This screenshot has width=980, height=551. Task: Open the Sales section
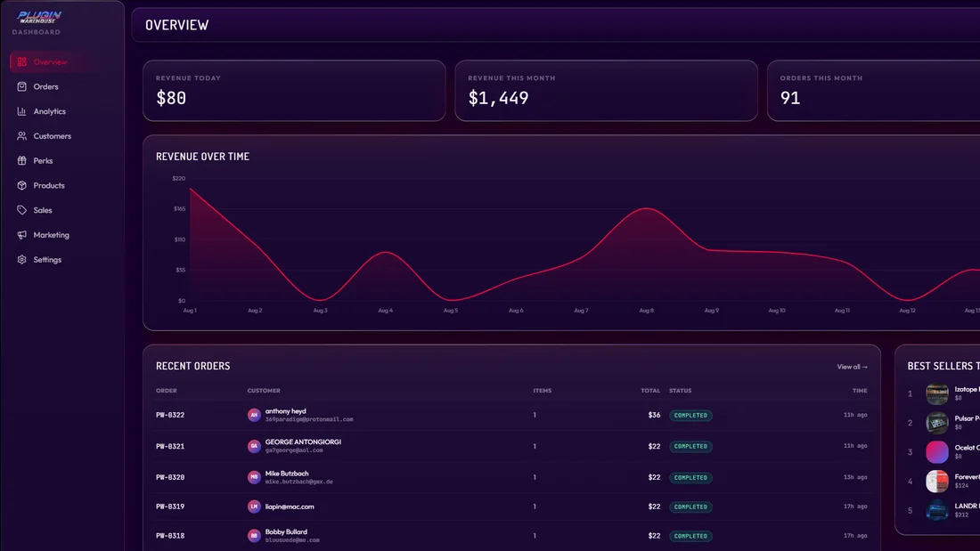(61, 210)
